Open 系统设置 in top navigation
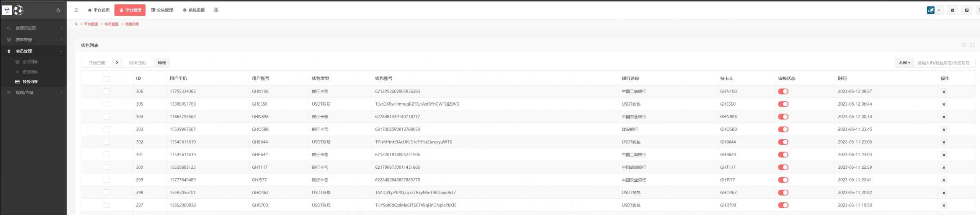Viewport: 980px width, 215px height. point(194,10)
